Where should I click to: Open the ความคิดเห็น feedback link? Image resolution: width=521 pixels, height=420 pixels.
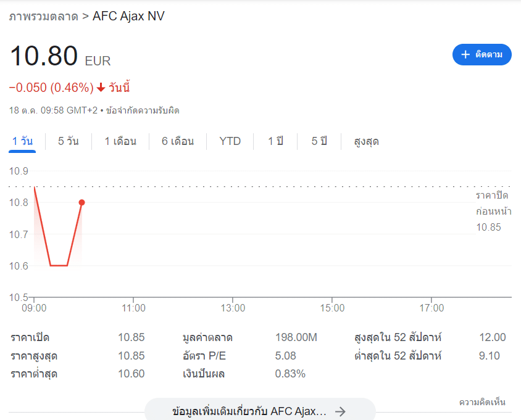[482, 402]
